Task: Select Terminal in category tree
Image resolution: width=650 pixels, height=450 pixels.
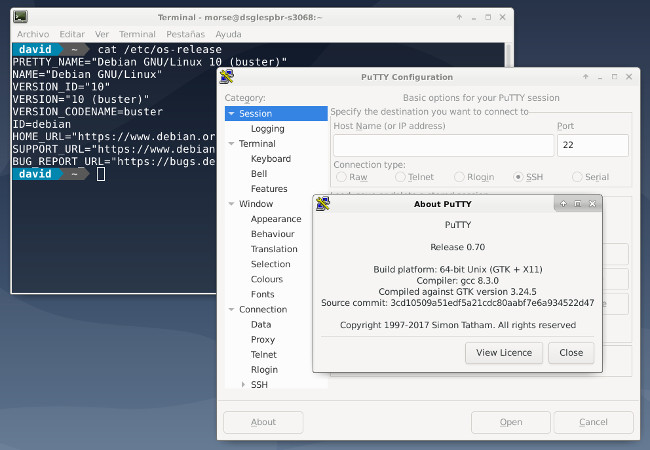Action: click(x=257, y=143)
